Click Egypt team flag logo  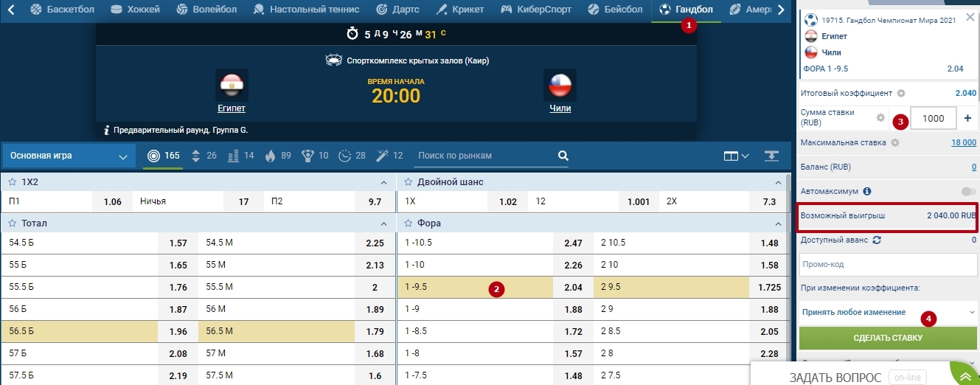[232, 86]
